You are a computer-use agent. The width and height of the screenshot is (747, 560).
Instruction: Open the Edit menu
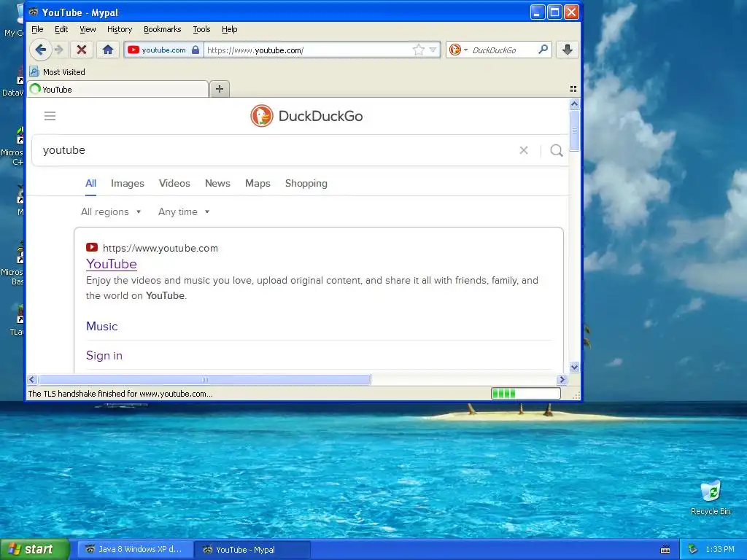tap(61, 29)
